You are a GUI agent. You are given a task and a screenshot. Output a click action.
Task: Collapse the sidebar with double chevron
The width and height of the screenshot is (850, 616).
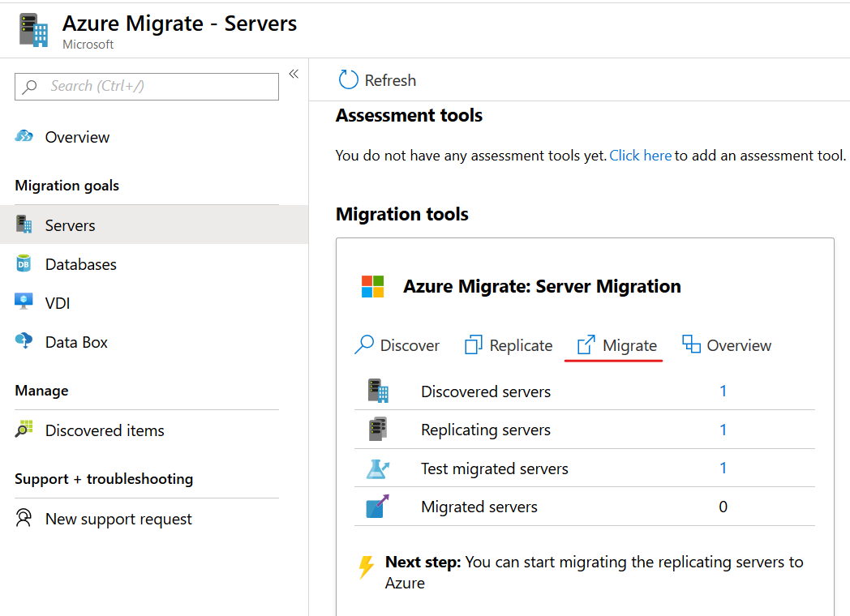point(294,75)
